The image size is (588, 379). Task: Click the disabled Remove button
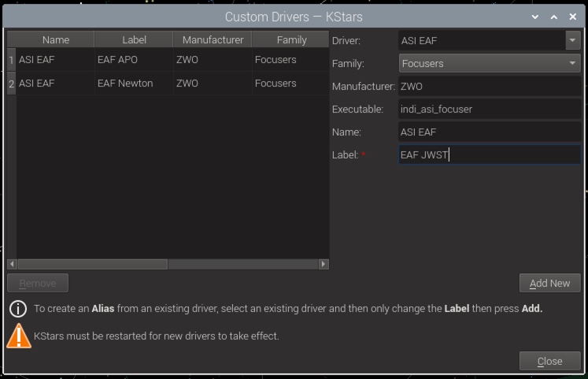coord(38,283)
